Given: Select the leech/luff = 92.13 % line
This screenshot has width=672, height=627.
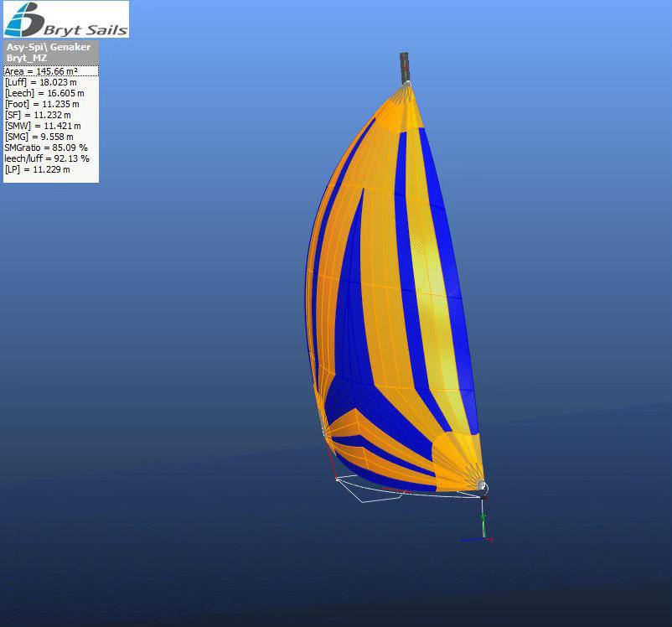Looking at the screenshot, I should click(x=47, y=158).
